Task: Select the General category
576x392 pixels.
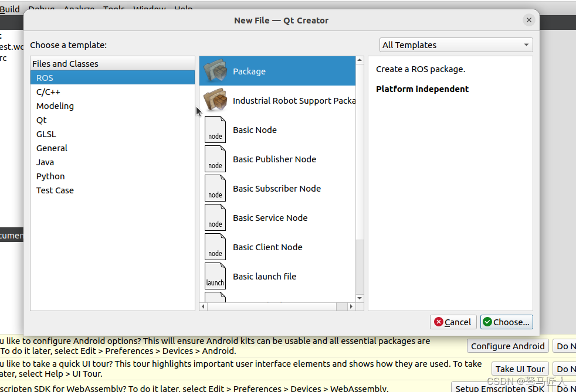Action: pyautogui.click(x=113, y=148)
